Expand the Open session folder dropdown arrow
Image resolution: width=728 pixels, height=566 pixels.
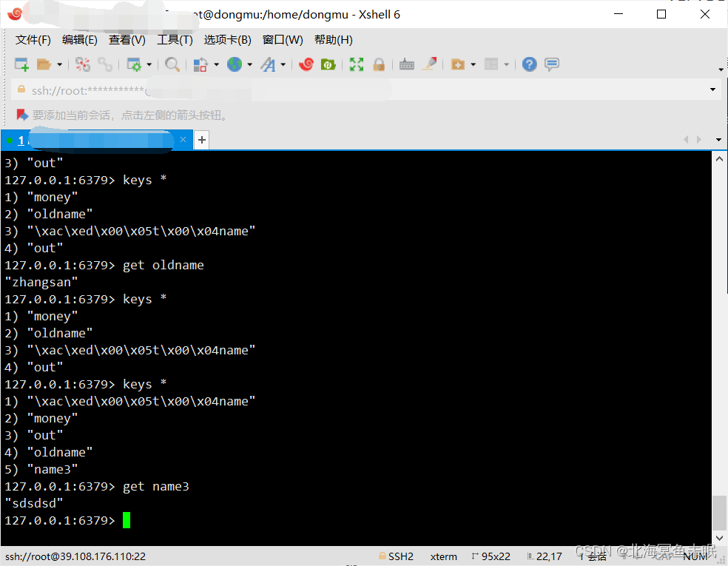[x=59, y=64]
